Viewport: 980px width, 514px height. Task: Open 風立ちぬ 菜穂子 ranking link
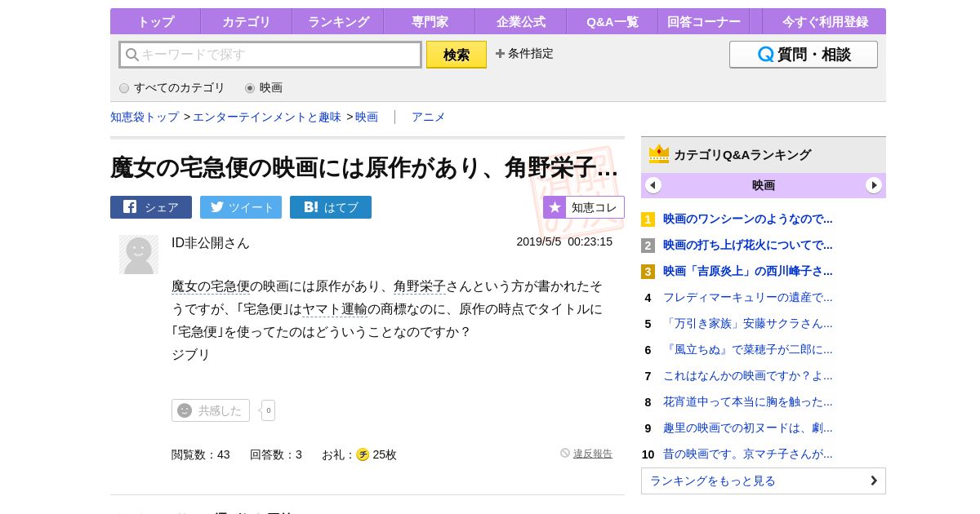pyautogui.click(x=748, y=349)
